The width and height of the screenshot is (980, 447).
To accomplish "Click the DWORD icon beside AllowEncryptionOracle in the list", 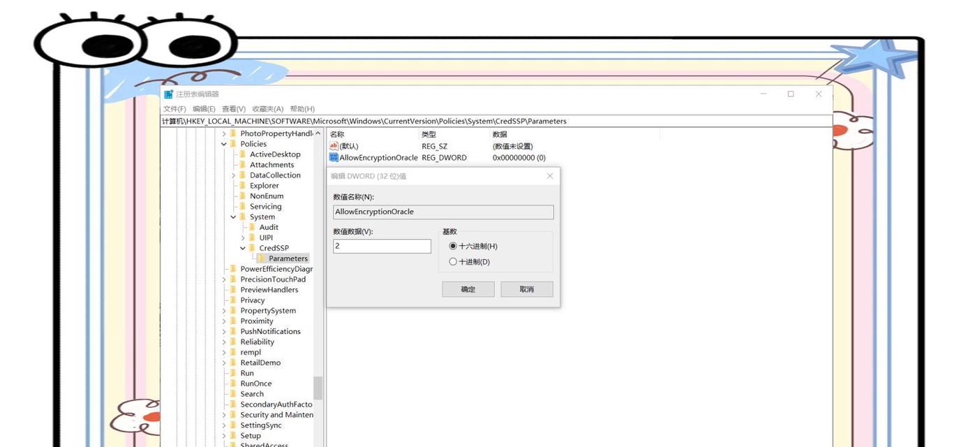I will tap(334, 158).
